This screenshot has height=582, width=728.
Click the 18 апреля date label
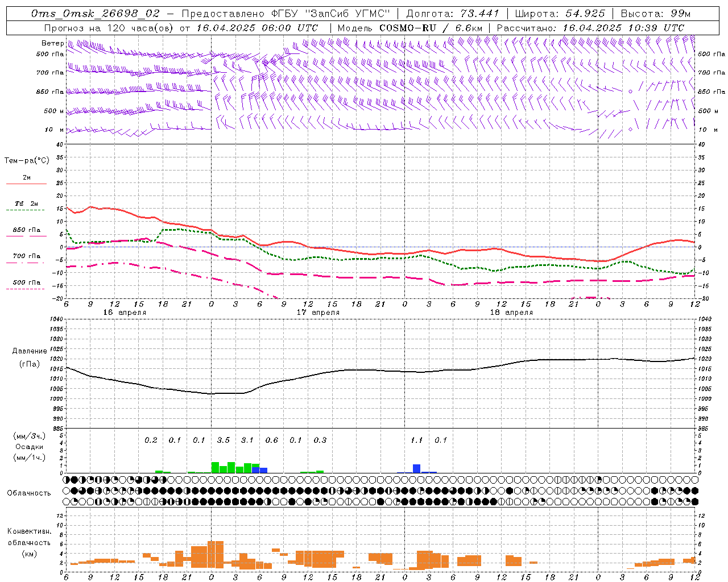(x=511, y=313)
